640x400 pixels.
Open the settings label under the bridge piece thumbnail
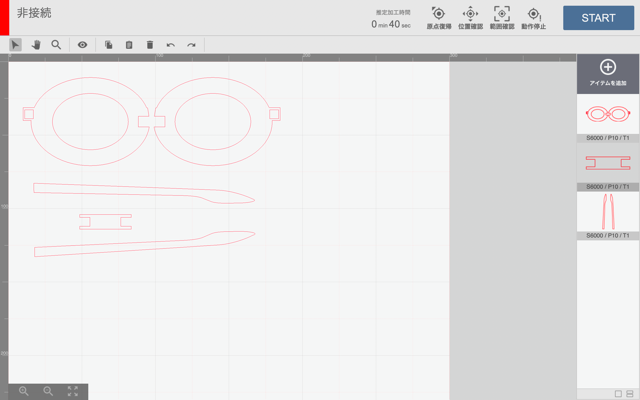[x=608, y=187]
